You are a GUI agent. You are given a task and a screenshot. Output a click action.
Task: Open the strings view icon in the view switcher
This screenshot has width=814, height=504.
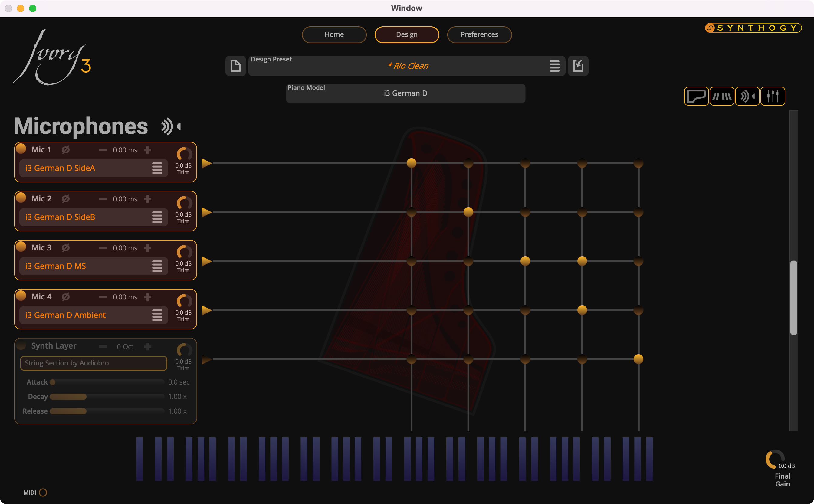tap(722, 96)
